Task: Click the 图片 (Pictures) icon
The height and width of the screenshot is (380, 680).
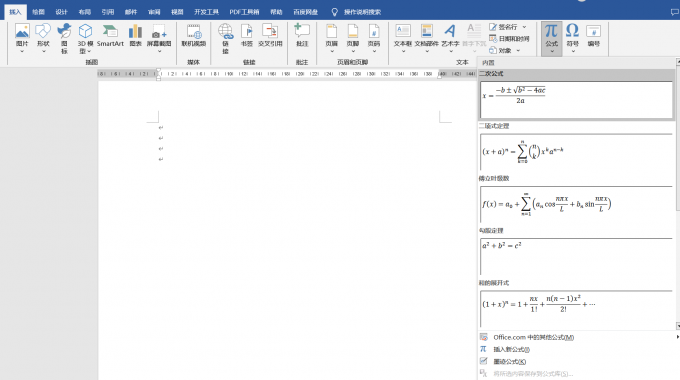Action: 22,31
